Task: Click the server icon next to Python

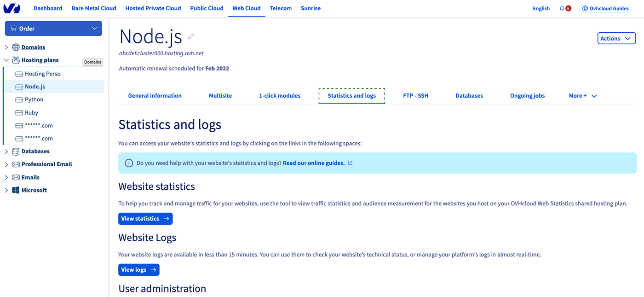Action: (x=19, y=99)
